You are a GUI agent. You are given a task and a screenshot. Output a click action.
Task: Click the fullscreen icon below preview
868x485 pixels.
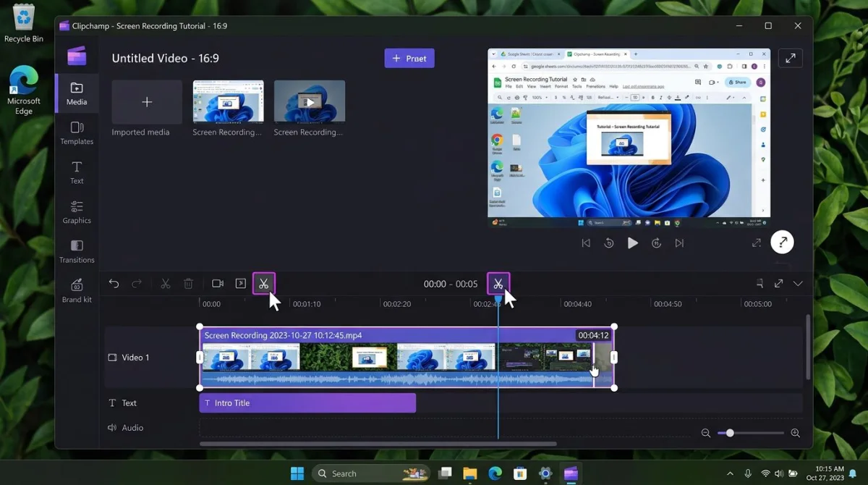pos(757,243)
